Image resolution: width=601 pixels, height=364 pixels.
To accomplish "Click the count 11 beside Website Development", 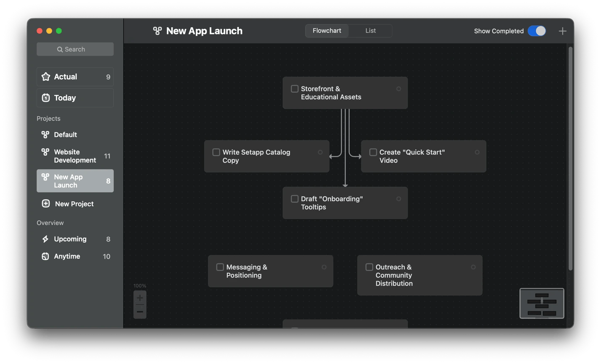I will click(107, 156).
